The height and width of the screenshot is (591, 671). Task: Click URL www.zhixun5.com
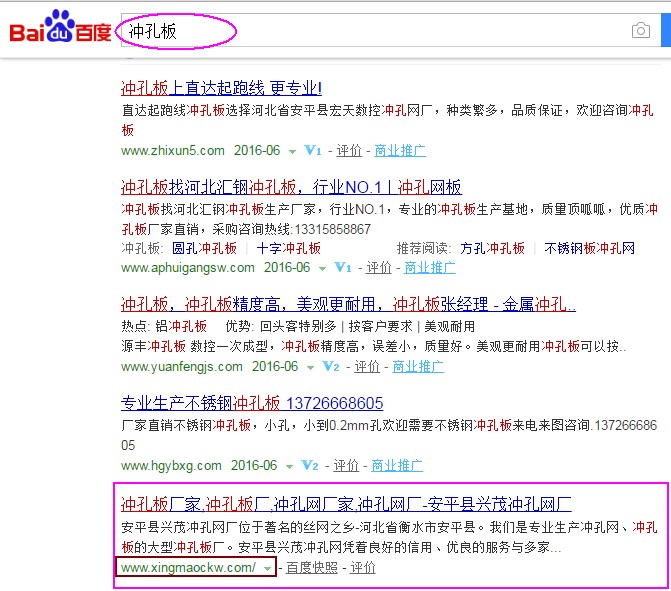(173, 151)
